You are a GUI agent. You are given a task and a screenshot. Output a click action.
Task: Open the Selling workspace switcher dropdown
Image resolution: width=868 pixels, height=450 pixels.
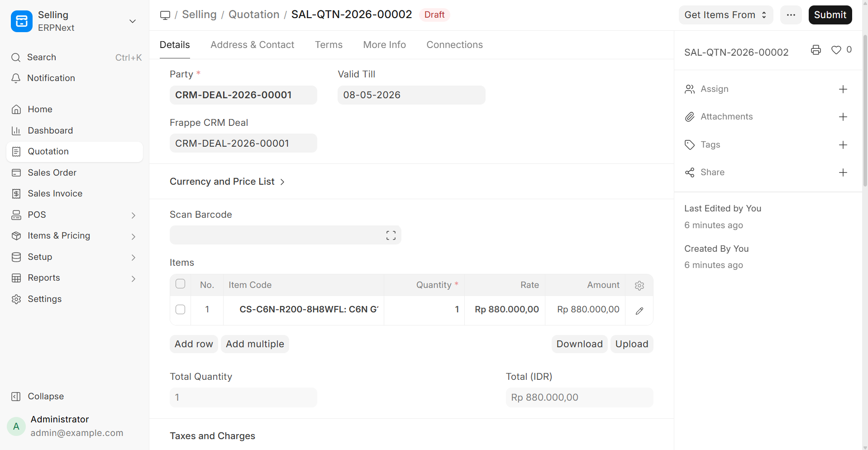point(132,21)
